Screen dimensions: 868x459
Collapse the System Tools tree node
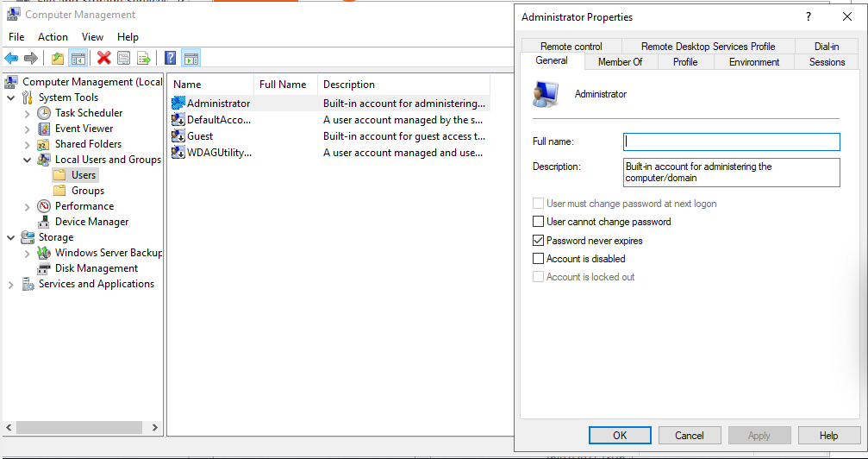point(10,97)
